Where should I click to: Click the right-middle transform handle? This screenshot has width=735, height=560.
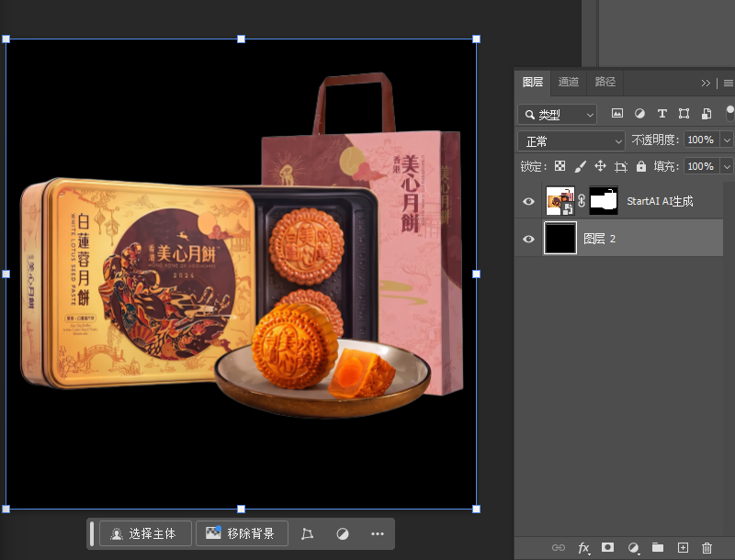(476, 274)
